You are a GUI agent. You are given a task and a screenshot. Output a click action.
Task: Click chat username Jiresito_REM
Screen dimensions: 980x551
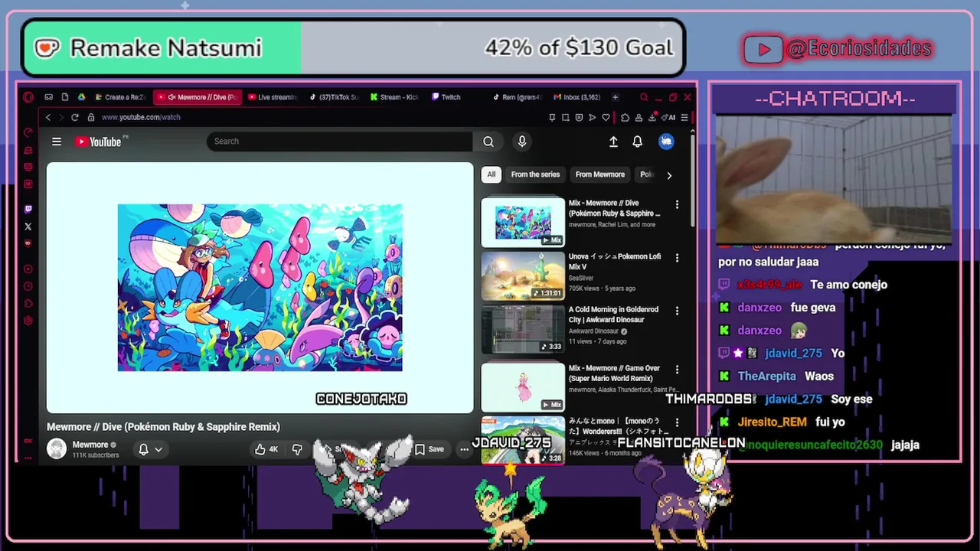773,422
